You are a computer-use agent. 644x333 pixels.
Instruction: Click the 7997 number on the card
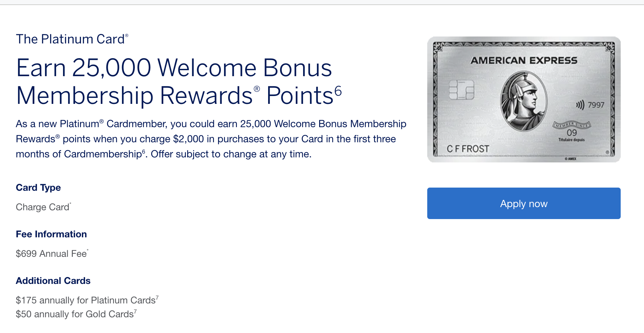pyautogui.click(x=596, y=105)
